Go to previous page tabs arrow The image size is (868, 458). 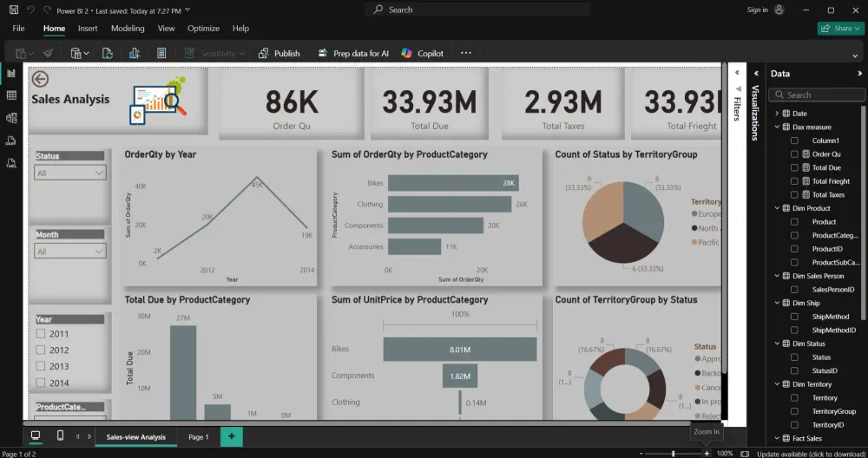(x=77, y=436)
